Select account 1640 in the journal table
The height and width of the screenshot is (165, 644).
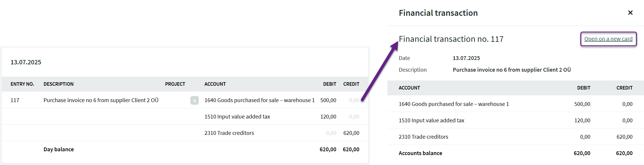click(259, 100)
